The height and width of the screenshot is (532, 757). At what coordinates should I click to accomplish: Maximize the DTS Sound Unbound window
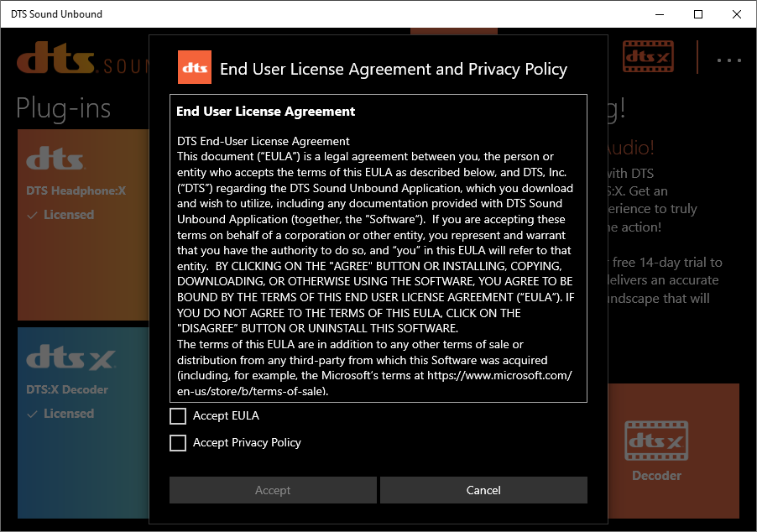[698, 14]
